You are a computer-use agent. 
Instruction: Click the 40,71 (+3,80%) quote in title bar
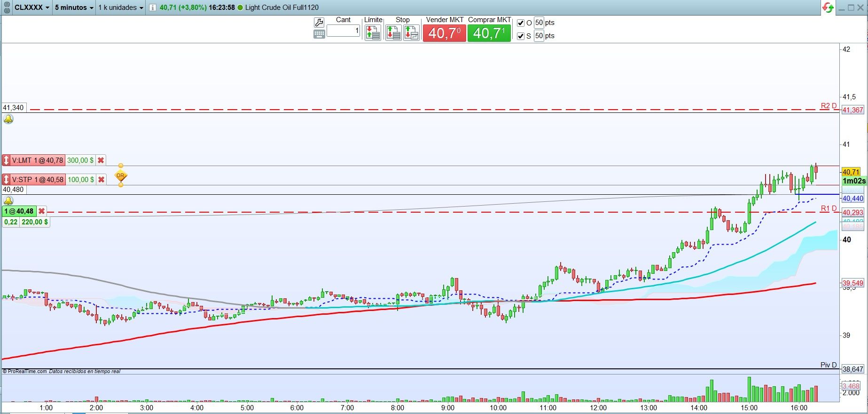click(x=183, y=8)
